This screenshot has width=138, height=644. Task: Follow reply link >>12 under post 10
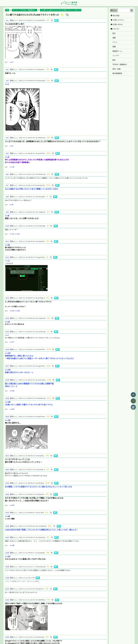pyautogui.click(x=17, y=234)
